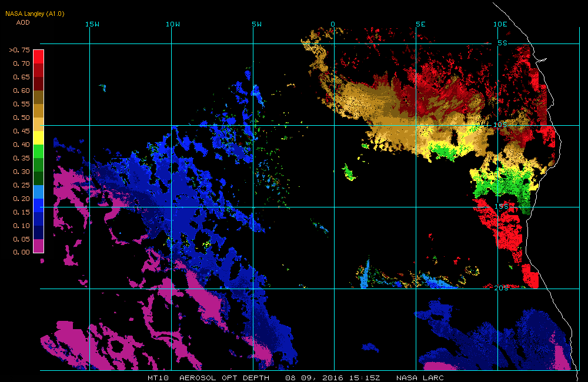Click the AOD legend heading
The image size is (588, 382).
(23, 22)
